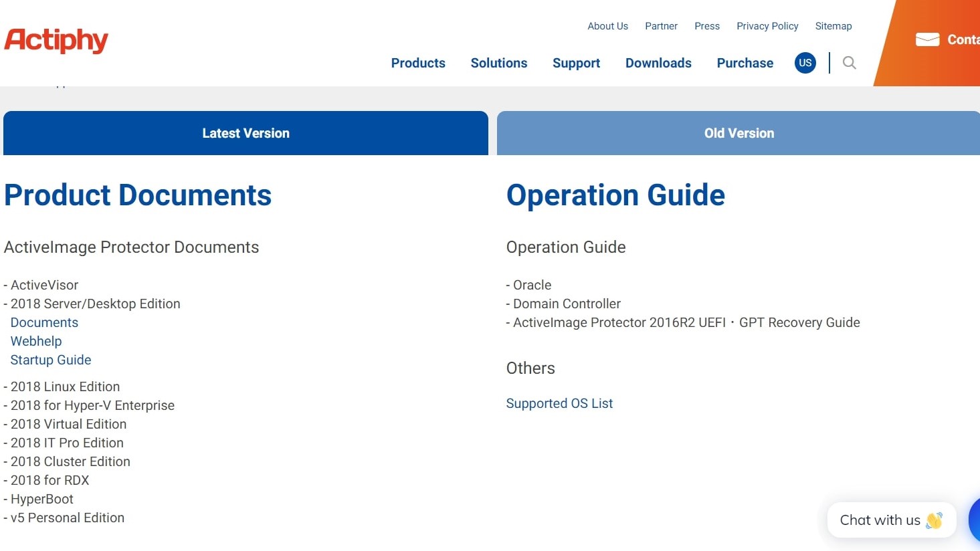Image resolution: width=980 pixels, height=551 pixels.
Task: Collapse the 2018 Server/Desktop Edition entry
Action: tap(92, 304)
